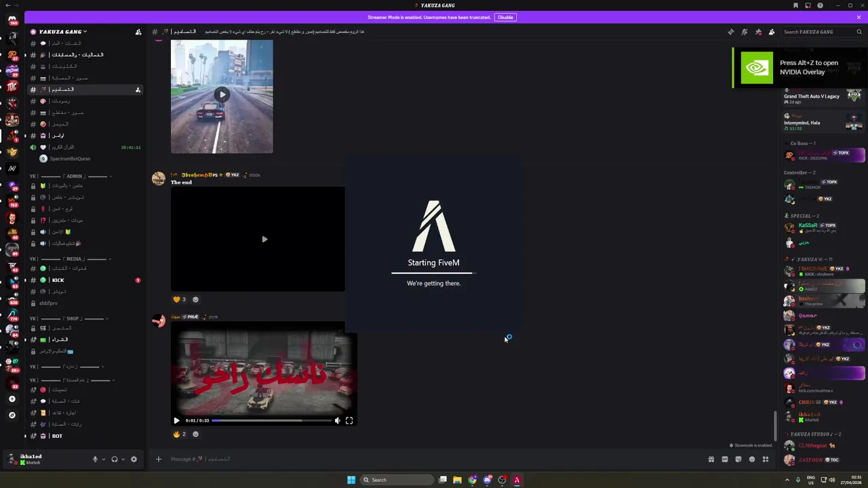Open the title bar bookmark icon

tap(795, 5)
